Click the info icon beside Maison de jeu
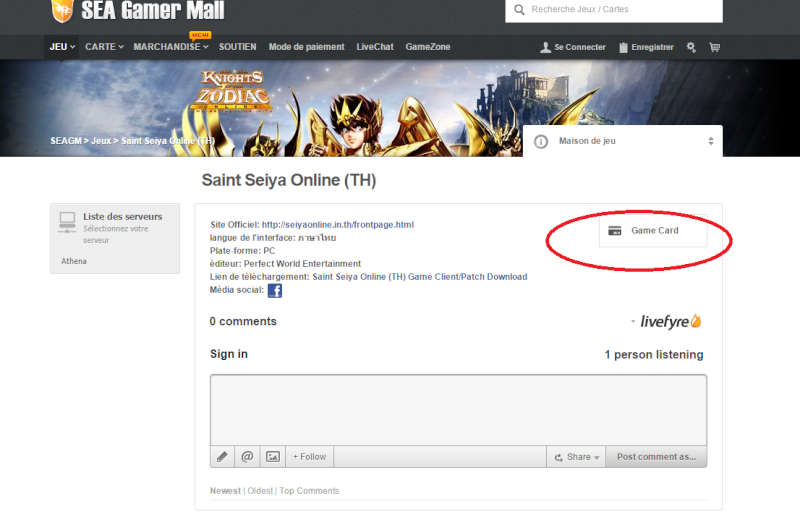The width and height of the screenshot is (800, 517). 541,141
